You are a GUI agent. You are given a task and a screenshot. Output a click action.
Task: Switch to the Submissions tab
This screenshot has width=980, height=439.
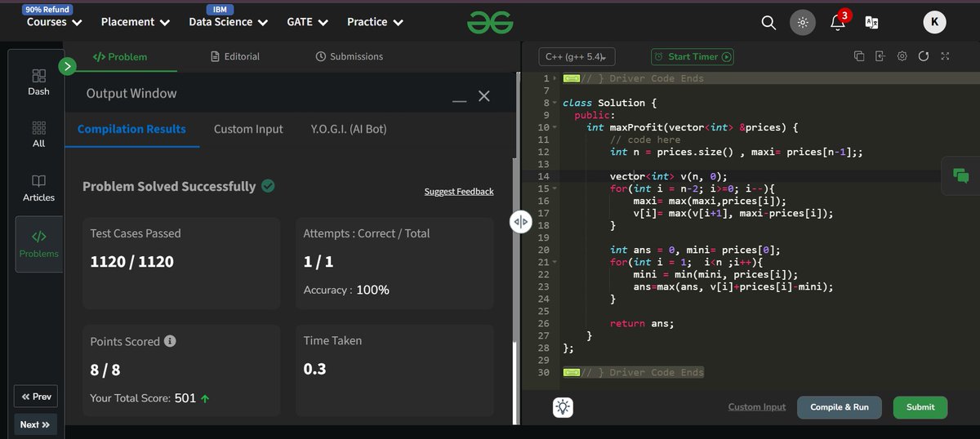click(x=349, y=56)
